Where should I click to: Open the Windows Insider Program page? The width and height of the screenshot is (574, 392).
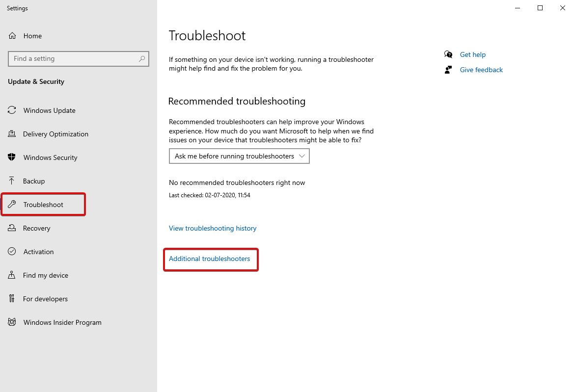point(62,322)
